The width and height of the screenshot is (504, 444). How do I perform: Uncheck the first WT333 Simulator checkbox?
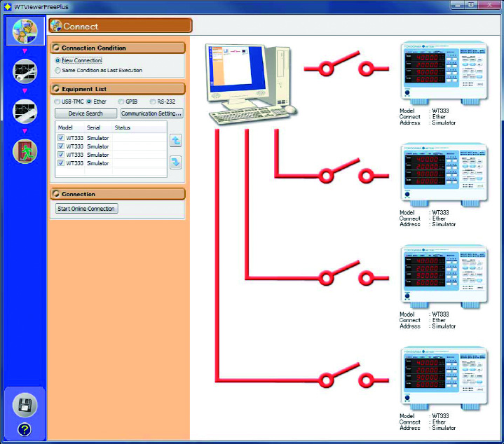pos(61,138)
